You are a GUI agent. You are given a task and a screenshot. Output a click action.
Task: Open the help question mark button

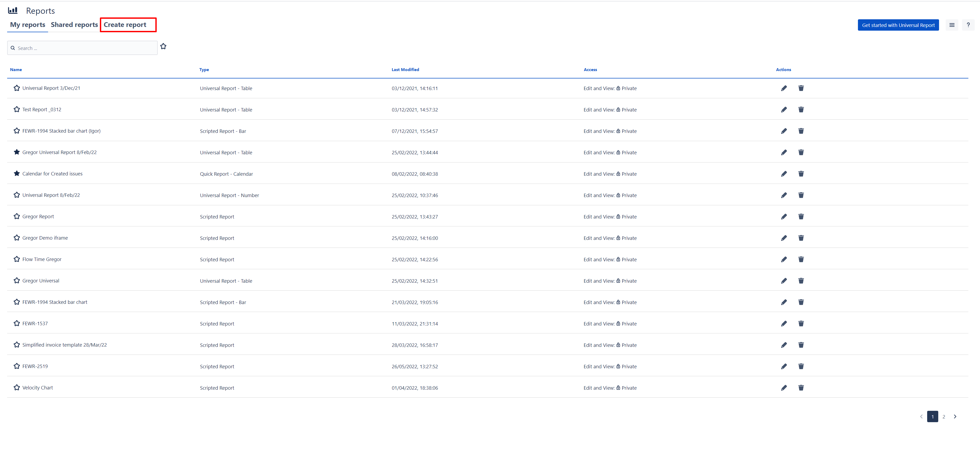pos(968,25)
